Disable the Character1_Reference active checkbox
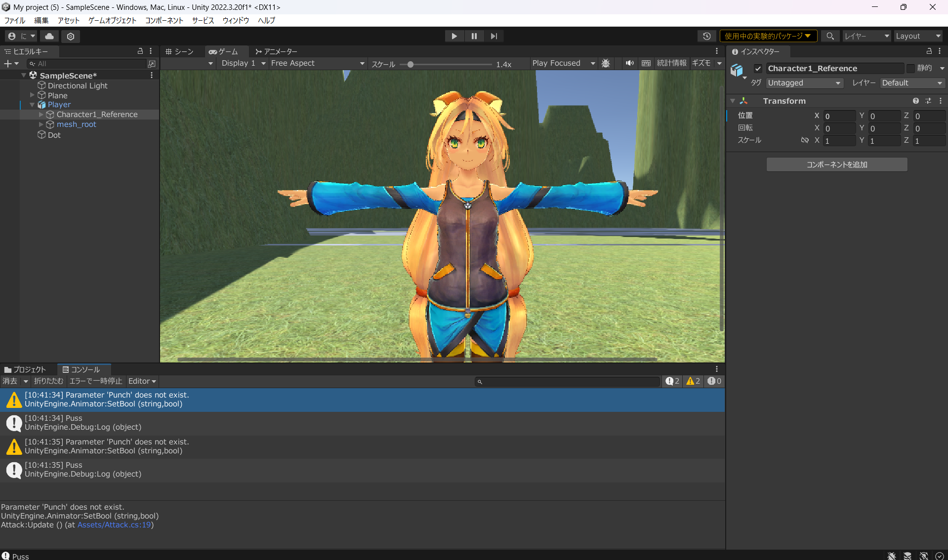Viewport: 948px width, 560px height. (x=757, y=68)
